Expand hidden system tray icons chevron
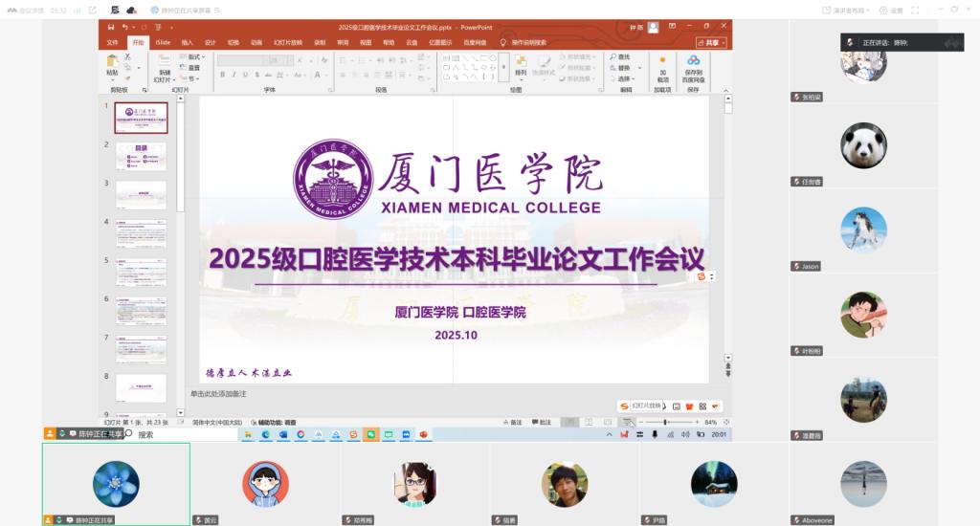Viewport: 980px width, 526px height. [609, 434]
